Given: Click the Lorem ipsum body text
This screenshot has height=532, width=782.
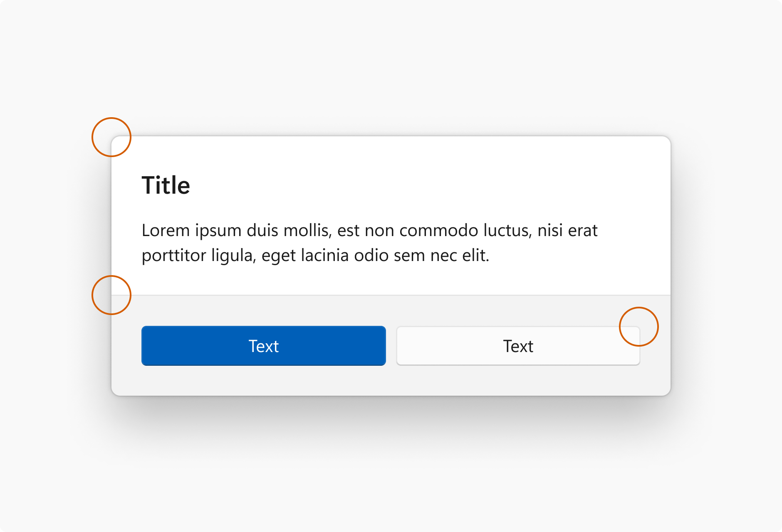Looking at the screenshot, I should click(x=370, y=242).
